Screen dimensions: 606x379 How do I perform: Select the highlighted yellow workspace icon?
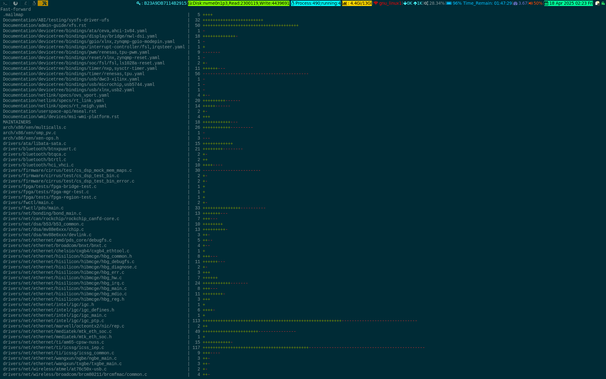(x=43, y=3)
